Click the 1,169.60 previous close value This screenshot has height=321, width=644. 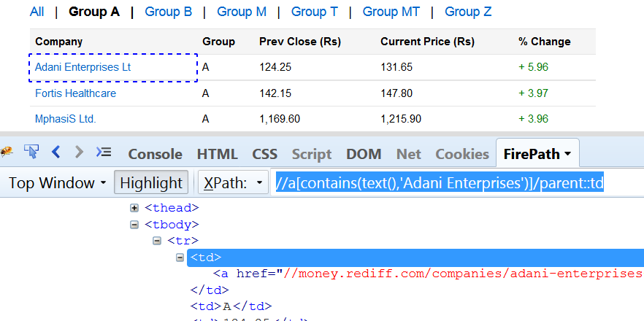(280, 119)
